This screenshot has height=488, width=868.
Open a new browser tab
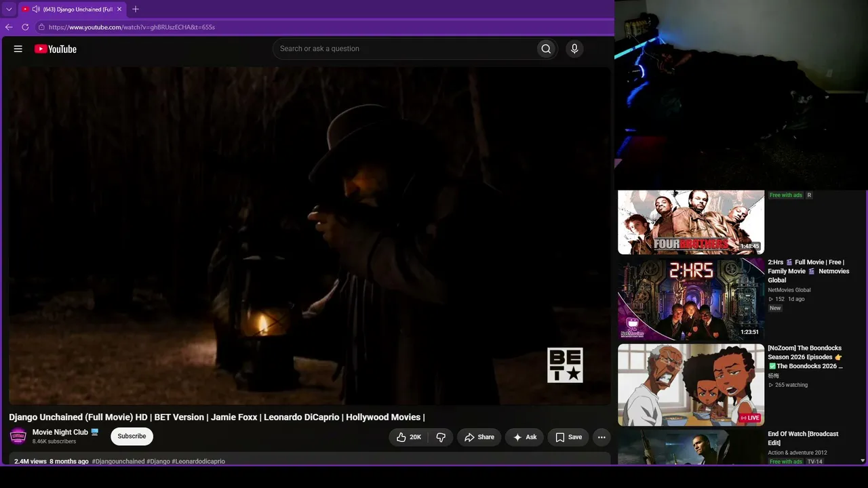(x=136, y=9)
